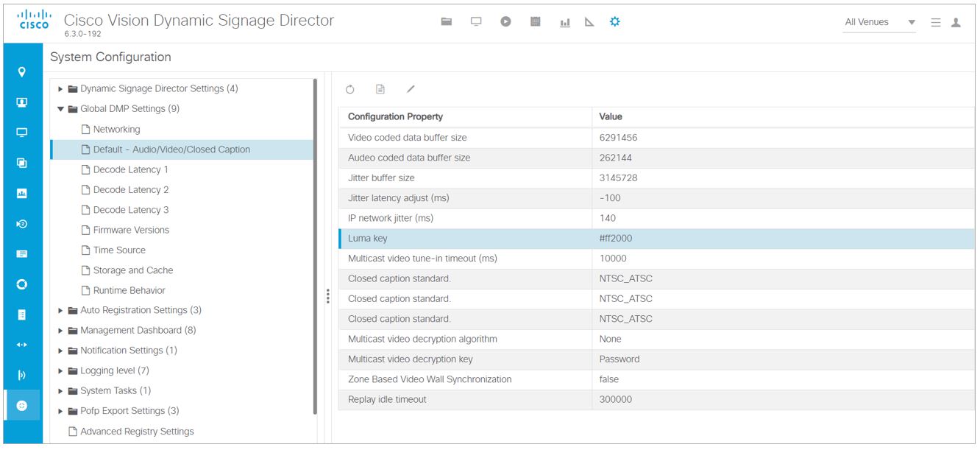
Task: Select Networking in the tree
Action: [x=116, y=129]
